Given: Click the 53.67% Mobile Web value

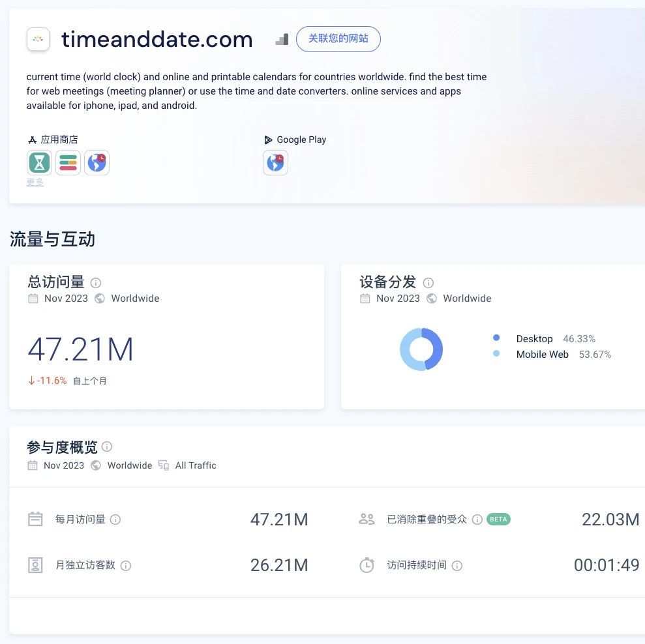Looking at the screenshot, I should click(x=595, y=355).
